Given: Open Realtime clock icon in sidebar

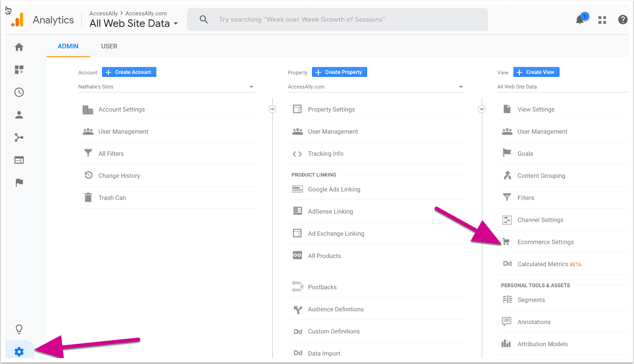Looking at the screenshot, I should [19, 92].
